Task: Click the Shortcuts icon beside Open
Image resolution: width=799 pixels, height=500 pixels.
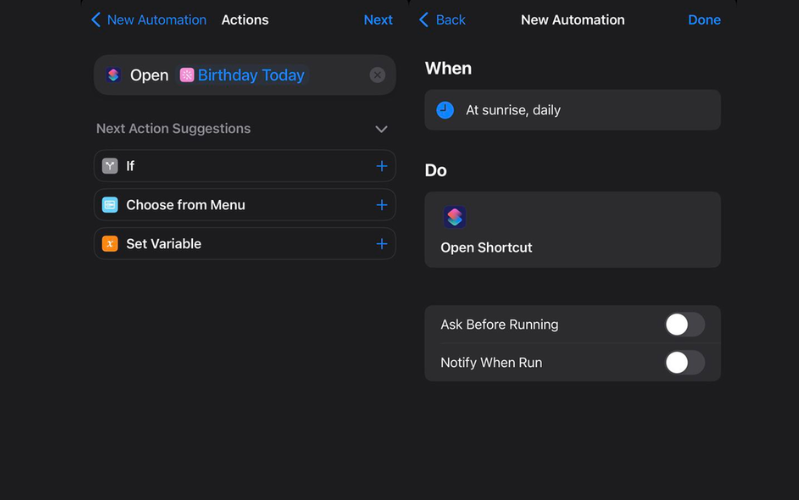Action: [x=113, y=75]
